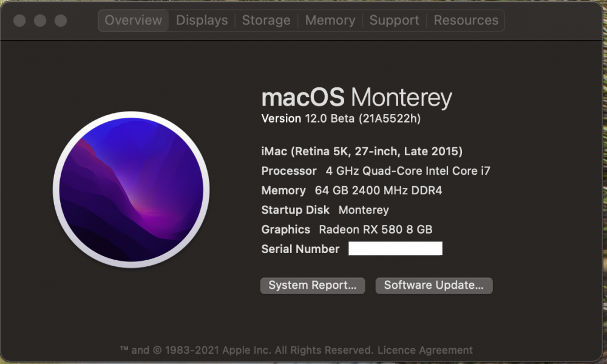This screenshot has width=607, height=364.
Task: Click the 4 GHz Quad-Core processor value
Action: (x=408, y=171)
